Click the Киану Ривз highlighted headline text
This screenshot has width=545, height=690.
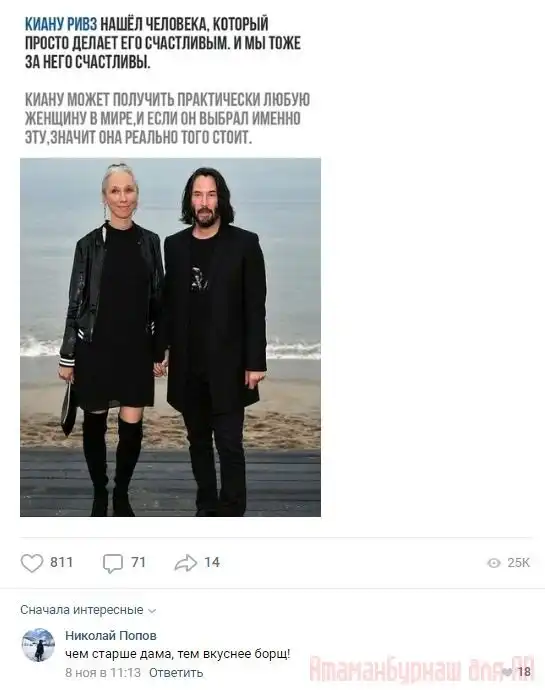tap(61, 24)
